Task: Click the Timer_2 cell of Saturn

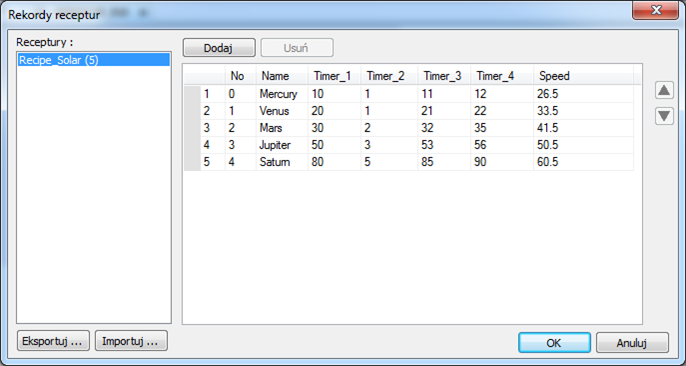Action: click(x=389, y=162)
